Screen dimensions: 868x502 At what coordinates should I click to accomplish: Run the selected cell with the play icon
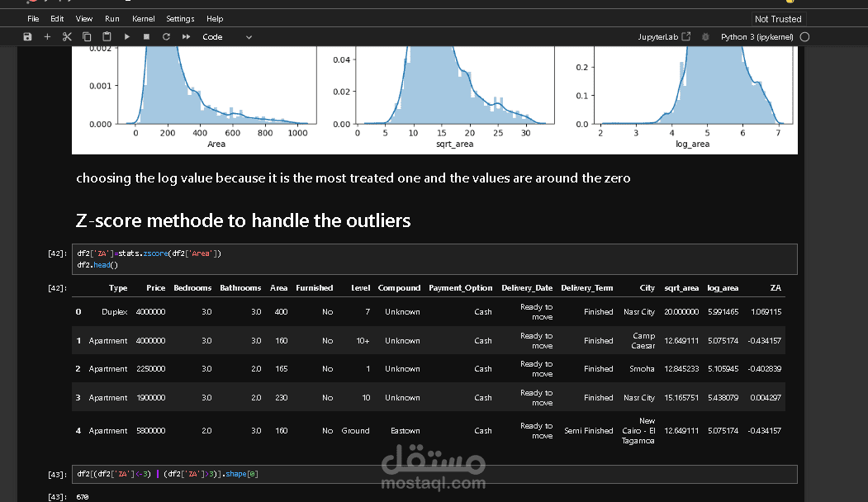pos(126,37)
